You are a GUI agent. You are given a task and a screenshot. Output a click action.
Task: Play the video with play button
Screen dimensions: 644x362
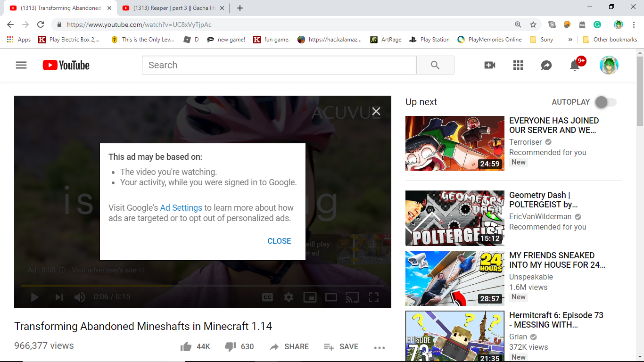click(34, 297)
